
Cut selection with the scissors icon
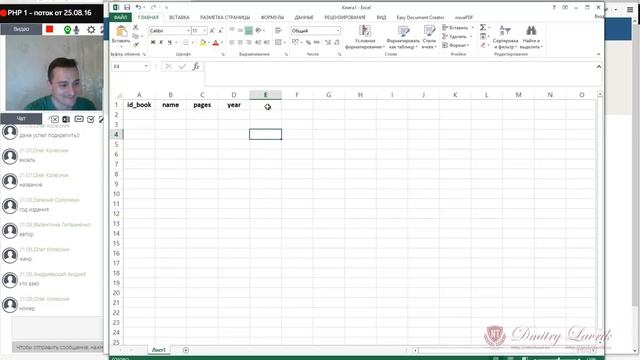136,27
